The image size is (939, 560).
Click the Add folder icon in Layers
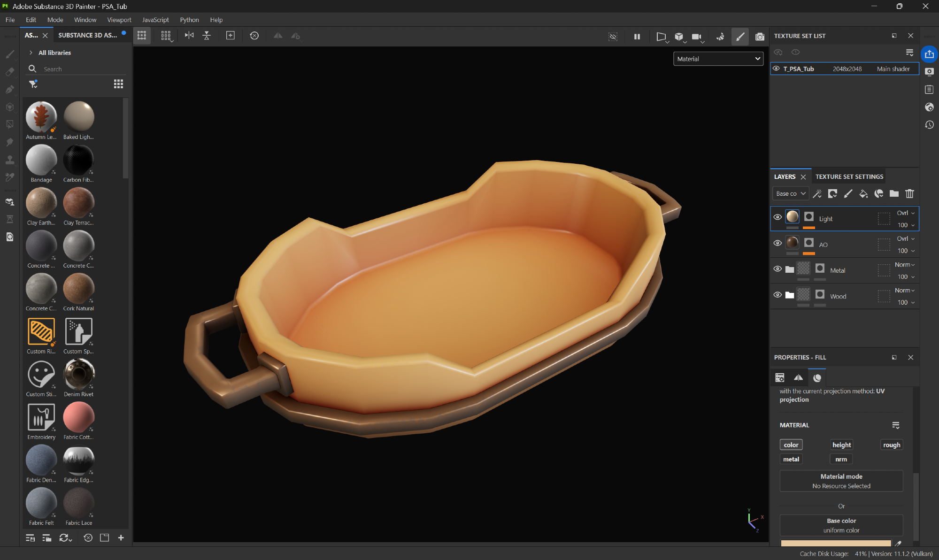(x=894, y=194)
